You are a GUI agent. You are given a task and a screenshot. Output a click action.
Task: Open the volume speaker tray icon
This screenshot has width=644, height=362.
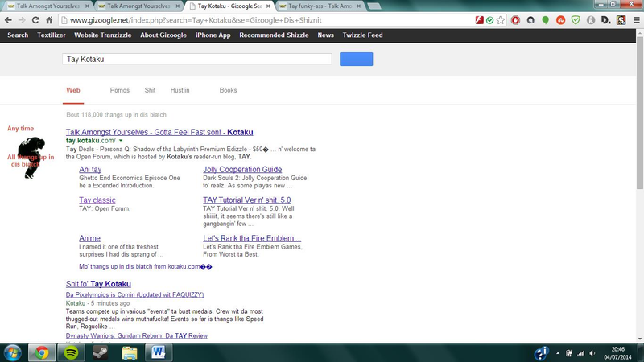[592, 353]
